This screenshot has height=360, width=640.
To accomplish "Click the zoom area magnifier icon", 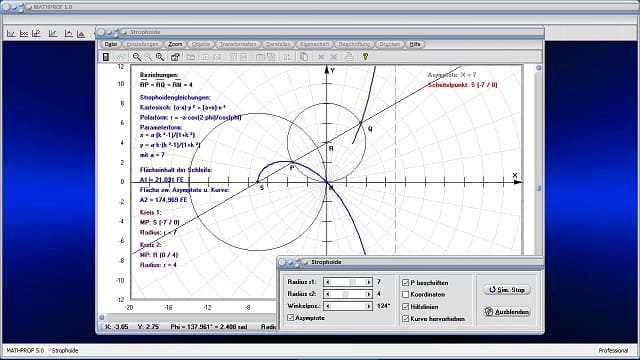I will (160, 57).
